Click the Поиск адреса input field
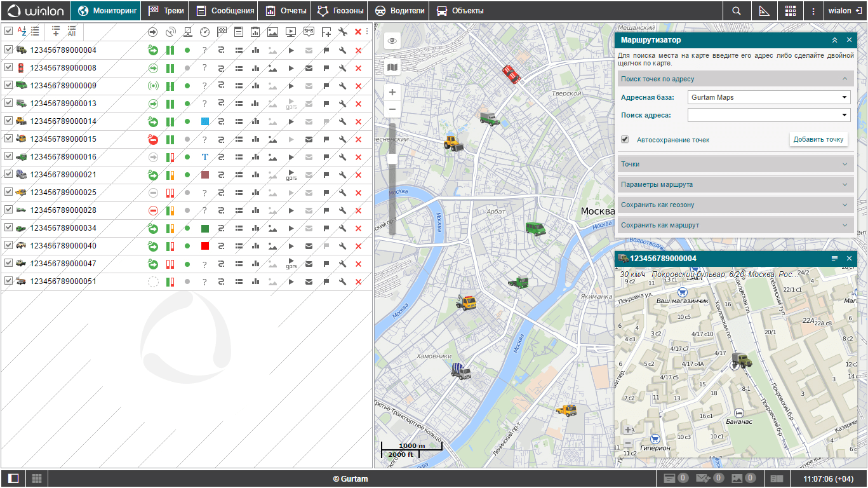The height and width of the screenshot is (488, 868). tap(762, 115)
